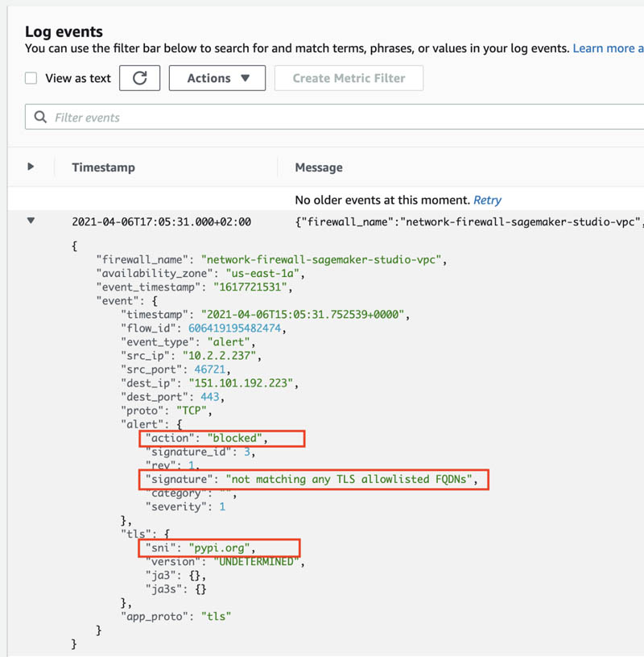Select dest_ip value "151.101.192.223"
This screenshot has height=657, width=644.
tap(241, 383)
